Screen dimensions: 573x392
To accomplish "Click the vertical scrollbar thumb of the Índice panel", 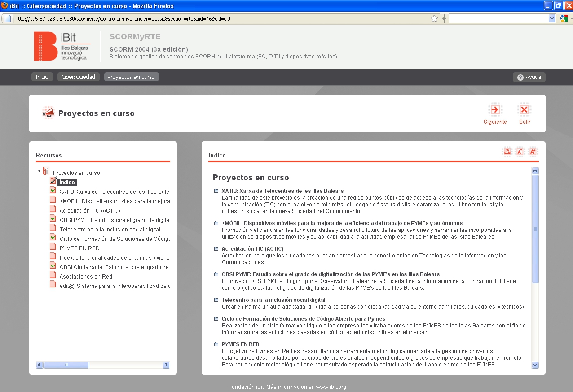I will pos(535,229).
